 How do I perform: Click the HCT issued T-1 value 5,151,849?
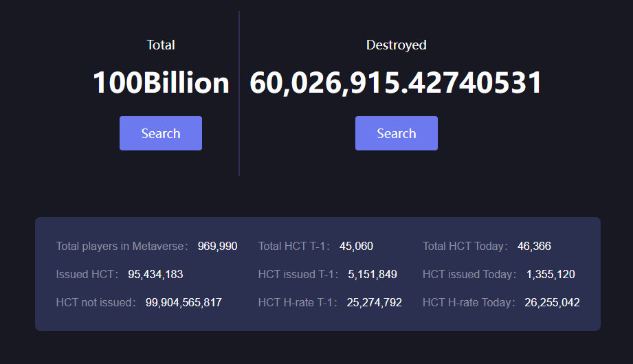point(373,275)
